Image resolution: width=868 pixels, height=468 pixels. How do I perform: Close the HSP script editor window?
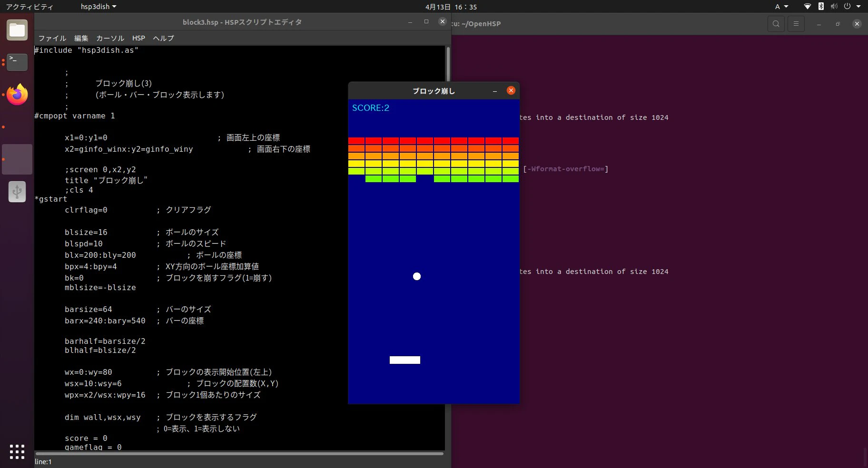coord(442,21)
